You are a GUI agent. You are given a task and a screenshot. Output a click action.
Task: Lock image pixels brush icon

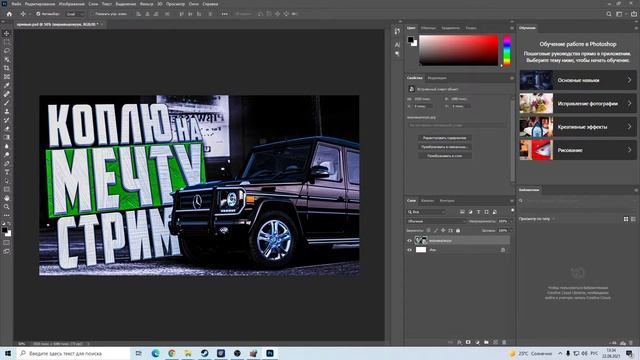pyautogui.click(x=436, y=231)
